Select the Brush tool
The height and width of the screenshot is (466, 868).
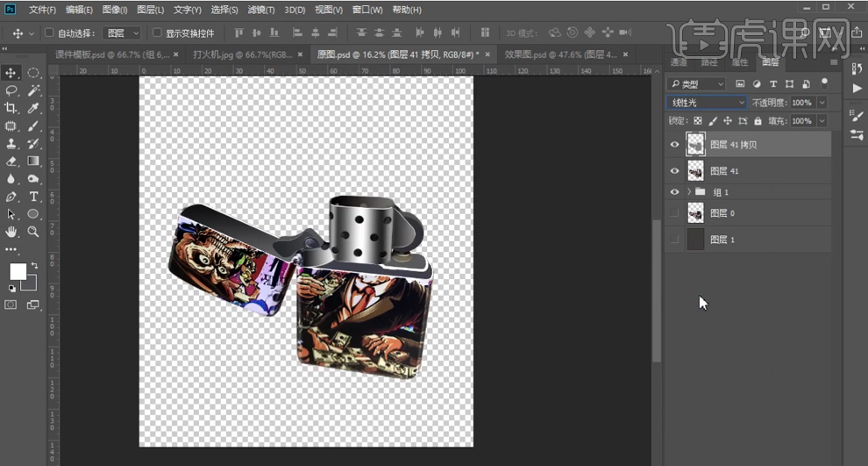pos(33,125)
